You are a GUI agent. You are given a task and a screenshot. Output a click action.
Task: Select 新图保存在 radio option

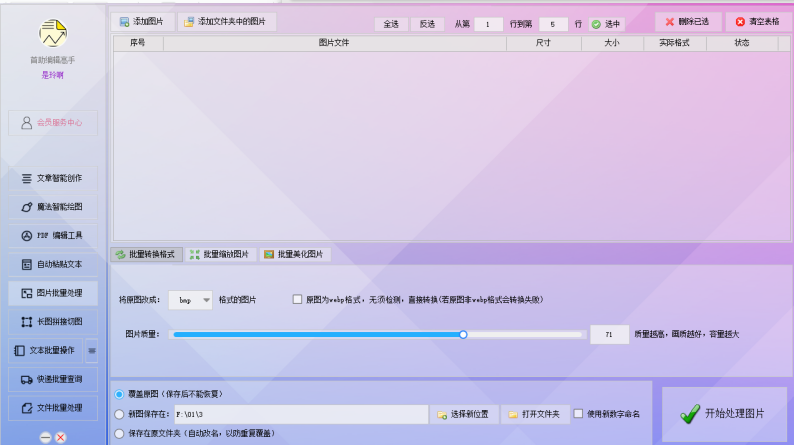(119, 414)
